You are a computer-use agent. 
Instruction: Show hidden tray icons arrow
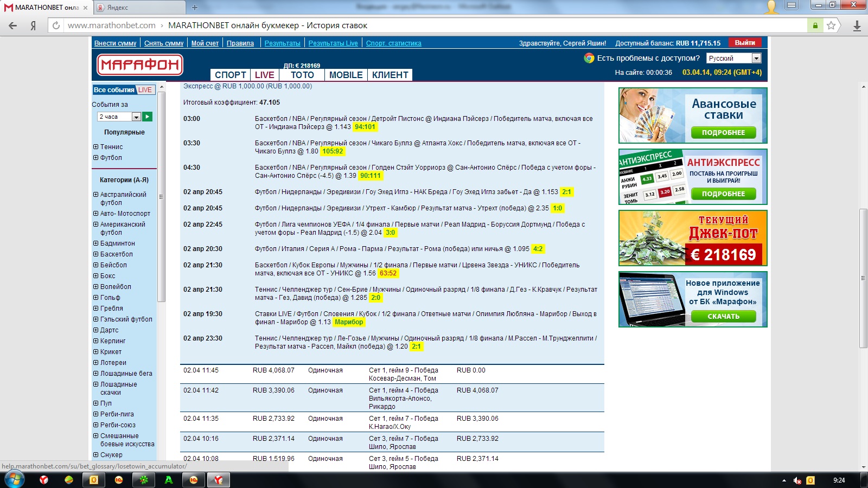click(784, 480)
